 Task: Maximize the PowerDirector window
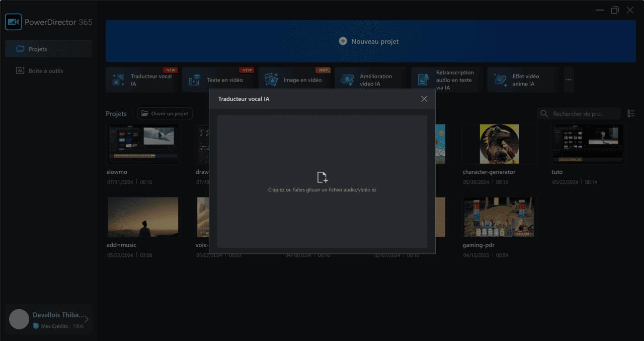[615, 10]
